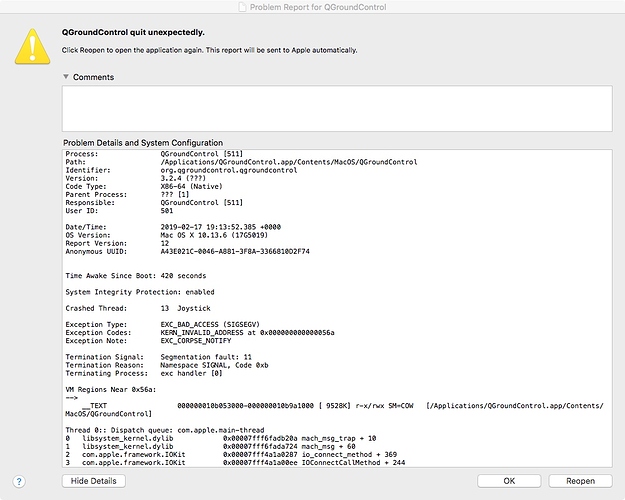
Task: Click the identifier 'org.qgroundcontrol.qgroundcontrol'
Action: (229, 170)
